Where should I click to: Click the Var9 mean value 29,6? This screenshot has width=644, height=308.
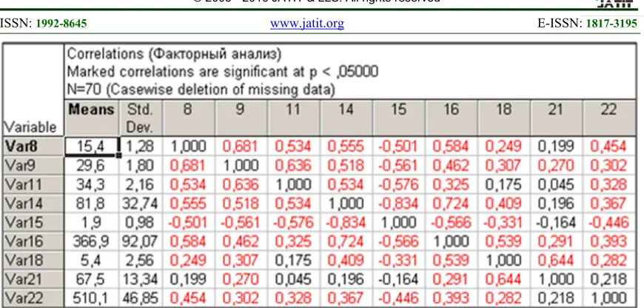click(92, 166)
